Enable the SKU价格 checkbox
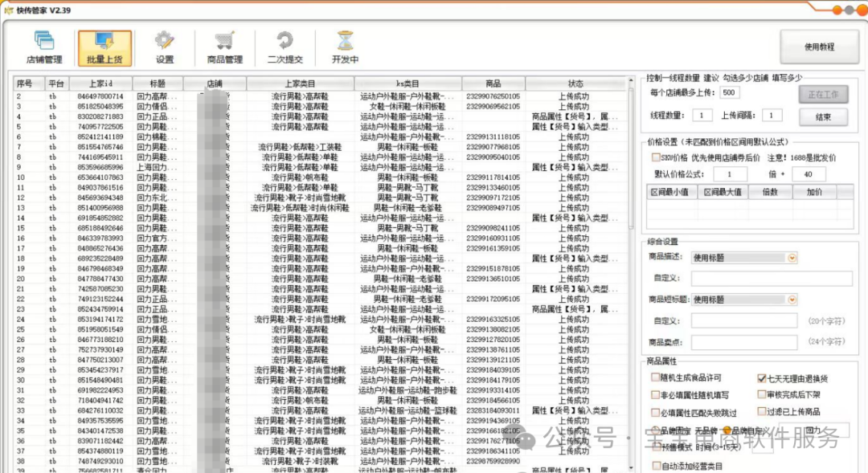The height and width of the screenshot is (473, 868). click(x=656, y=157)
